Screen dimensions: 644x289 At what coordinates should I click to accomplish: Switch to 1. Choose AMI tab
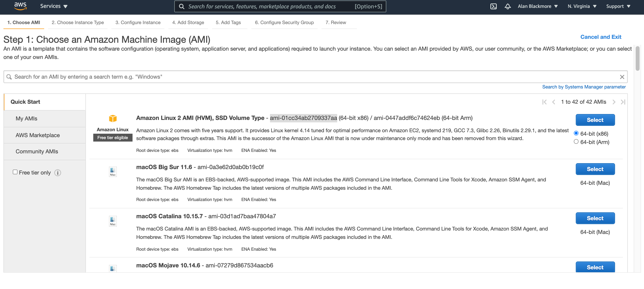point(24,22)
